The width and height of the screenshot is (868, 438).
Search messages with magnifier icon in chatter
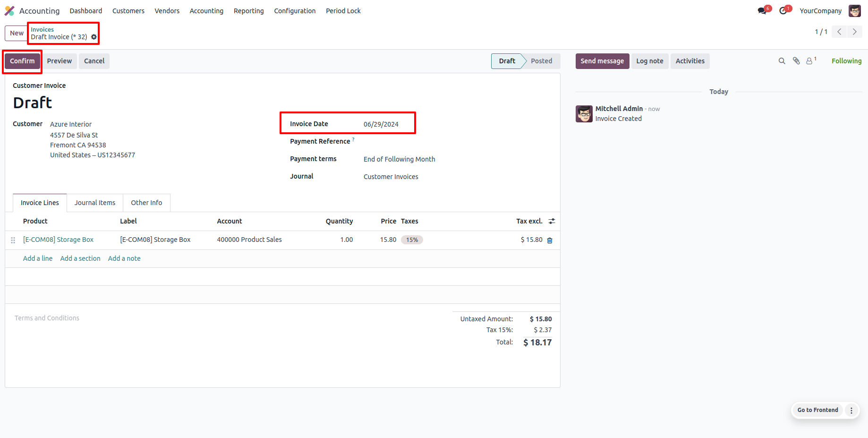(782, 61)
